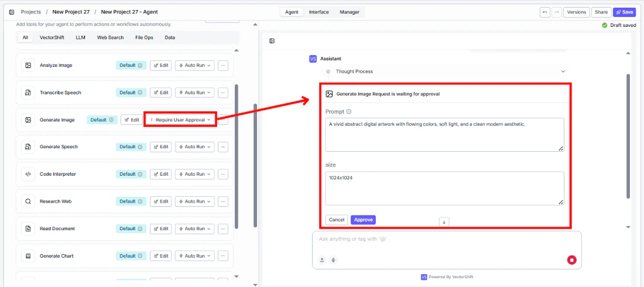Screen dimensions: 644x287
Task: Click the Read Document tool icon
Action: click(x=28, y=228)
